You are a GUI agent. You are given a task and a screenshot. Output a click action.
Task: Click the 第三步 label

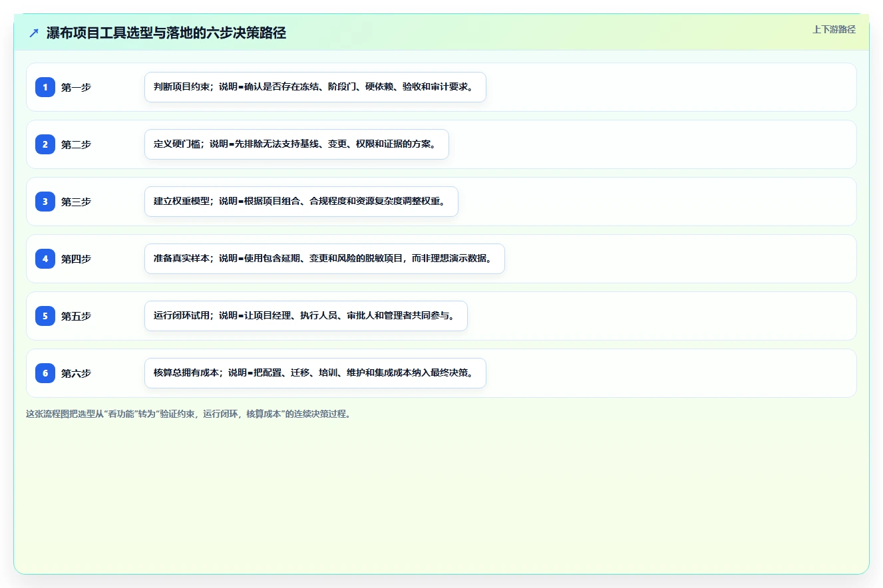pos(76,202)
